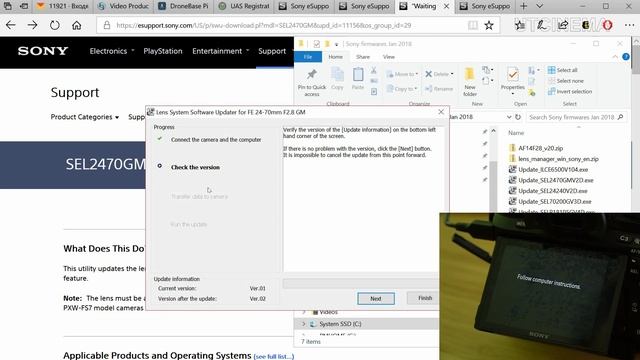The image size is (640, 360).
Task: Open Entertainment dropdown in Sony navigation
Action: point(221,51)
